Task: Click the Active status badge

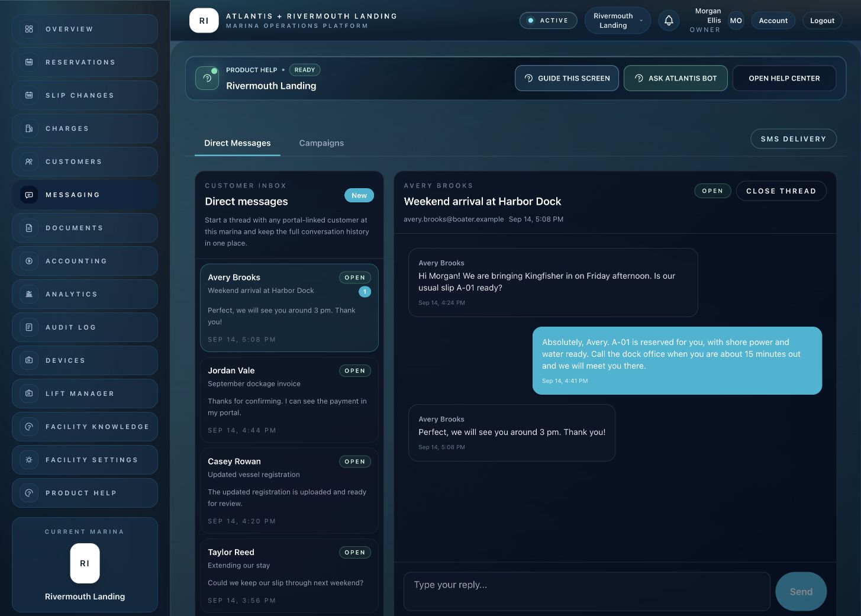Action: coord(548,21)
